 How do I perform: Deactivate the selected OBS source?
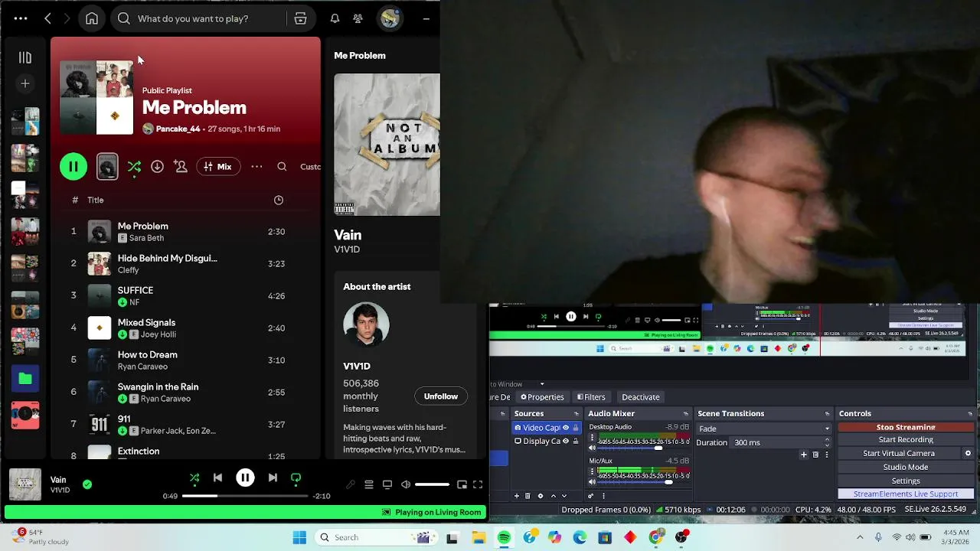point(641,396)
